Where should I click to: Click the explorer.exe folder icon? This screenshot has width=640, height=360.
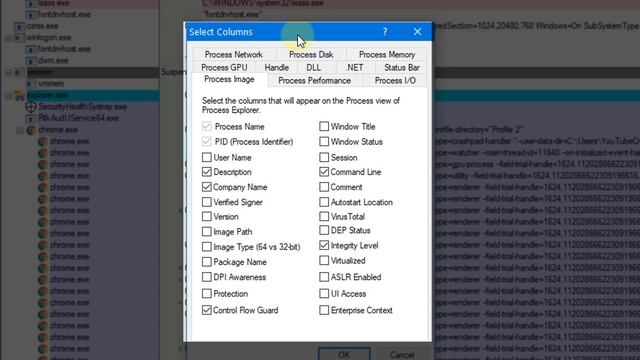pos(19,96)
